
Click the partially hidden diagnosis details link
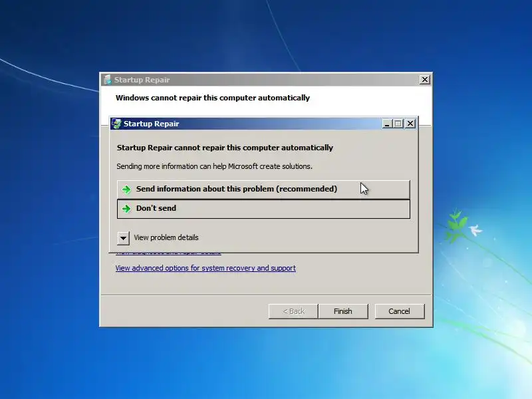pos(168,253)
